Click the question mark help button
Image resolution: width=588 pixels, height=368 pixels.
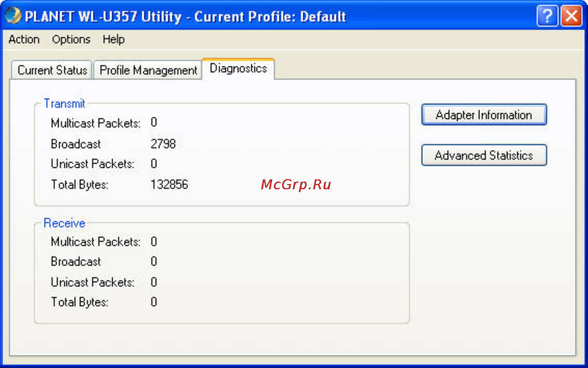coord(547,16)
